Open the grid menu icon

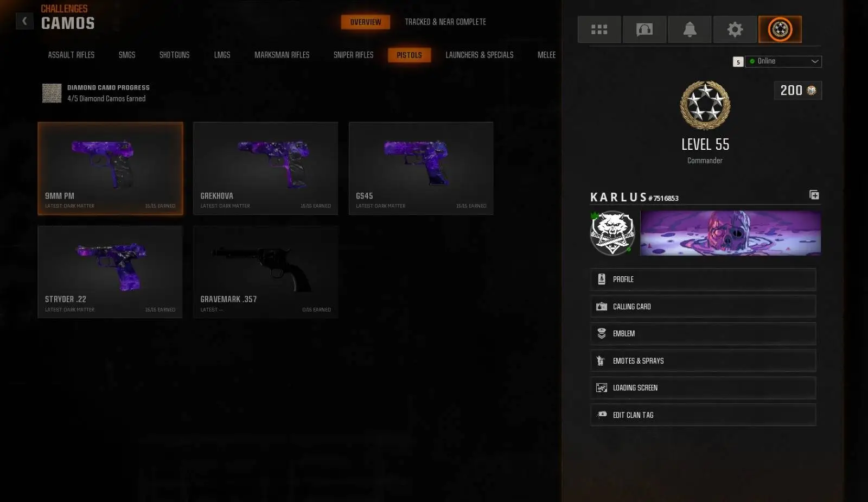point(599,29)
